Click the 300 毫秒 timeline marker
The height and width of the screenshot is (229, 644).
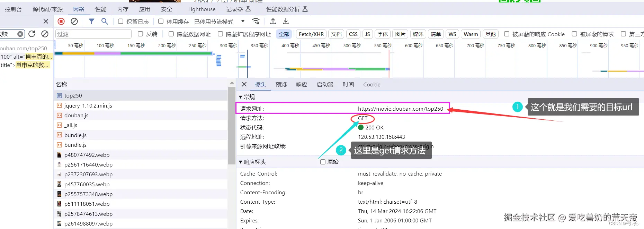pyautogui.click(x=229, y=45)
